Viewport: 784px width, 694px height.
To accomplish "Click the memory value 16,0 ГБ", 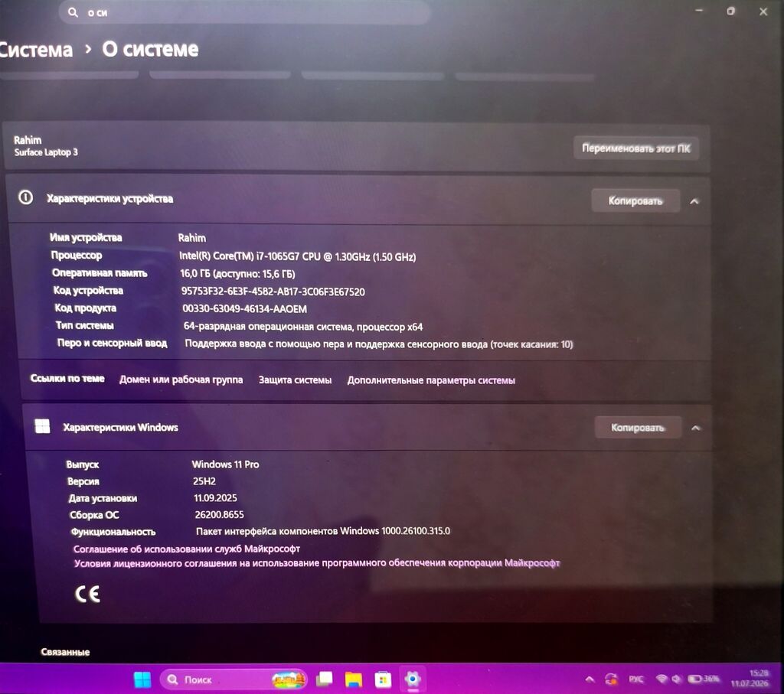I will pos(237,274).
